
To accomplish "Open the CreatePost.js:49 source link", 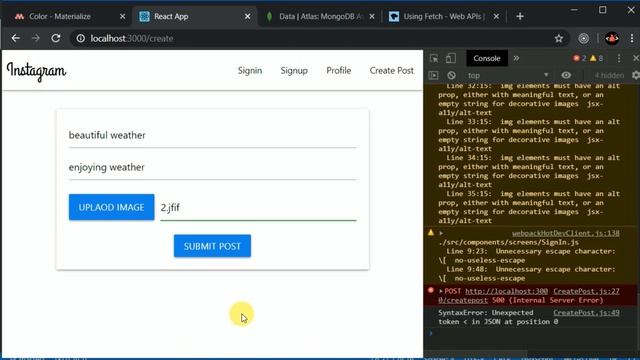I will 586,313.
